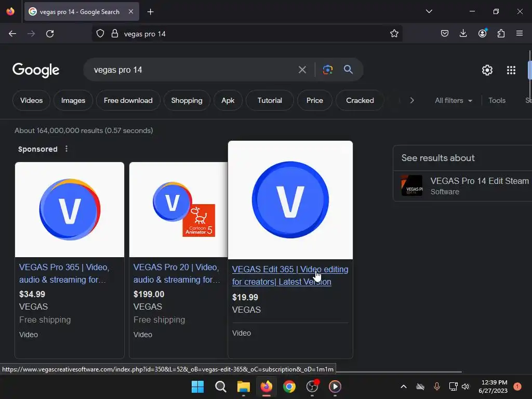Viewport: 532px width, 399px height.
Task: Select the Cracked filter chip
Action: coord(360,100)
